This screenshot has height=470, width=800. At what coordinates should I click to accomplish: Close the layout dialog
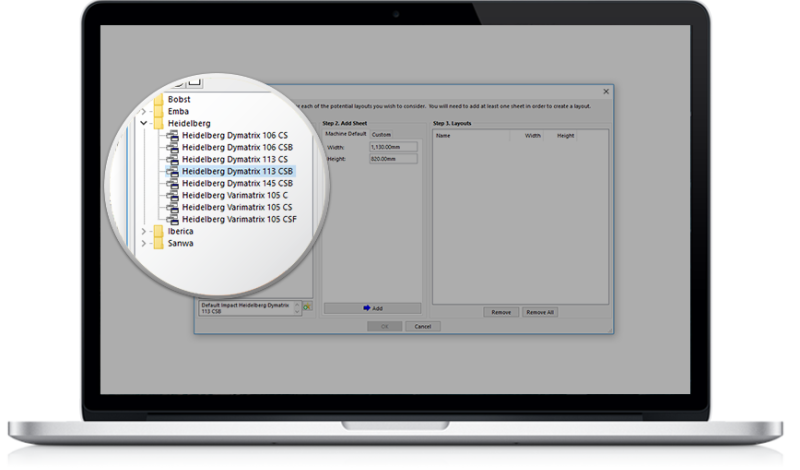606,92
